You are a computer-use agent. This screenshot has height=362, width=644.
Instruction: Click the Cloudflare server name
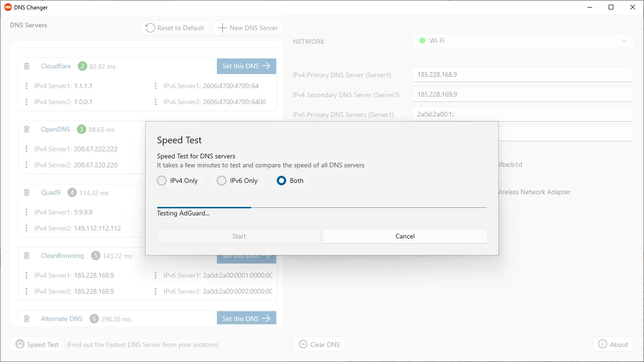pos(56,66)
